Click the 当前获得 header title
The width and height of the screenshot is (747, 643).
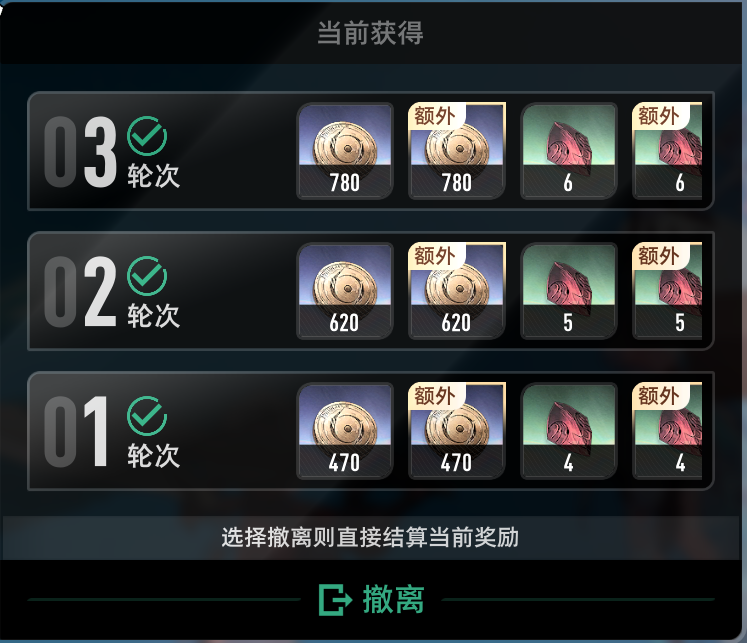pos(370,33)
